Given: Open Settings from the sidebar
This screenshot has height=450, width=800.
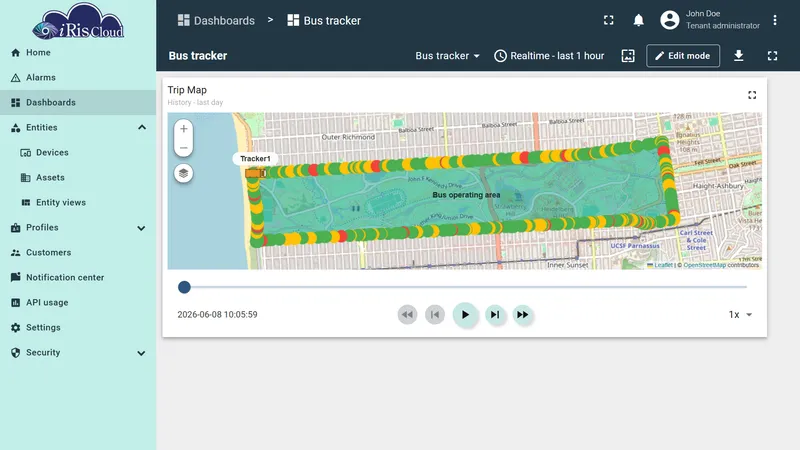Looking at the screenshot, I should [78, 328].
